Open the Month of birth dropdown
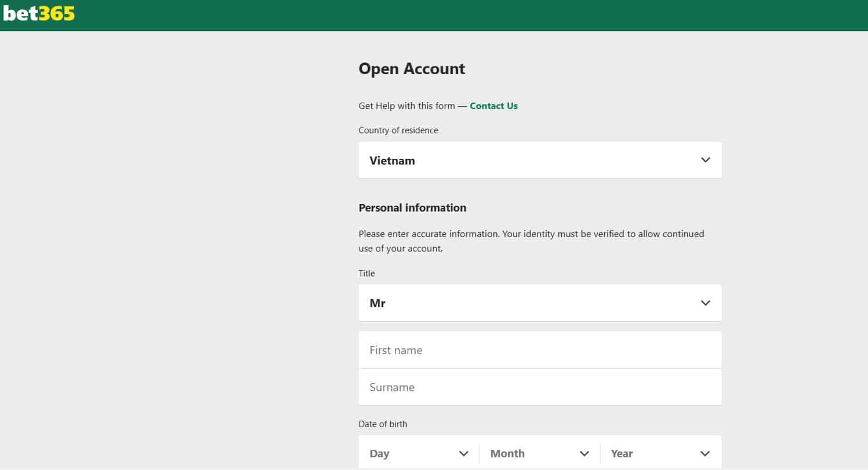 point(540,453)
